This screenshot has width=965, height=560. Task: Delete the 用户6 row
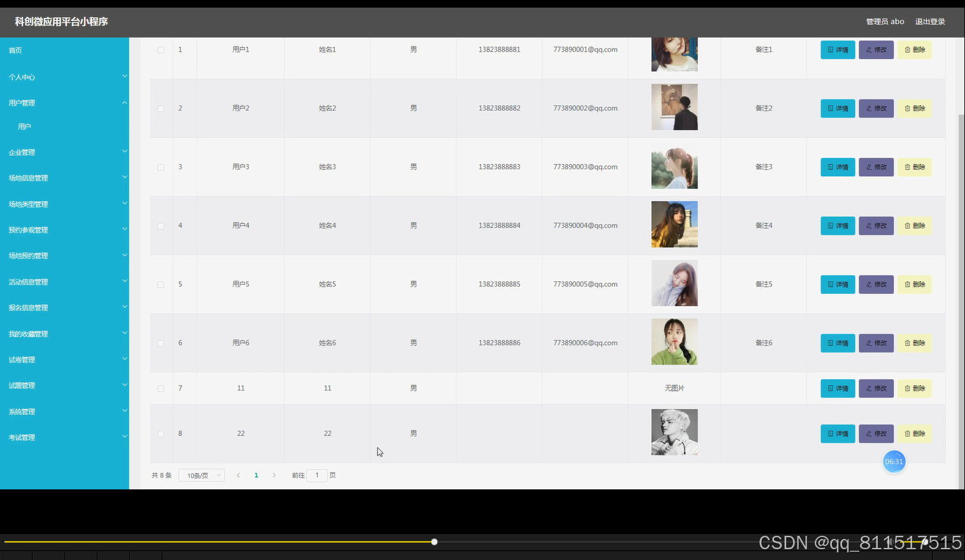pyautogui.click(x=914, y=343)
